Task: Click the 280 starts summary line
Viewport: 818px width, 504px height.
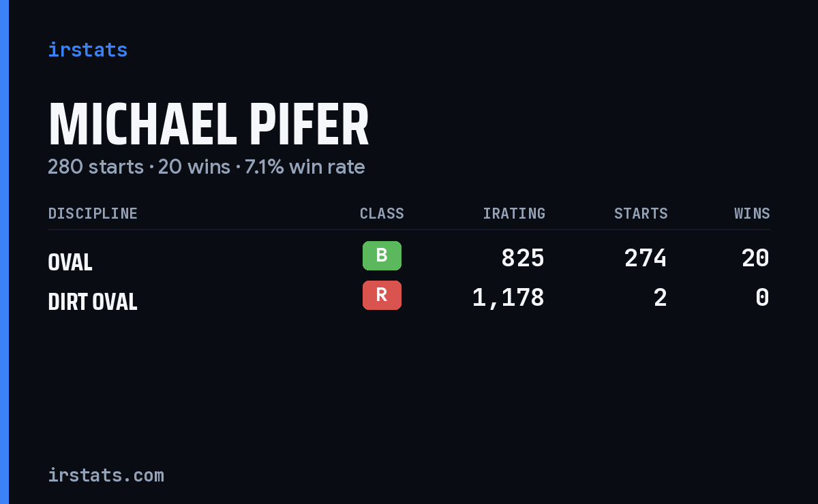Action: (207, 167)
